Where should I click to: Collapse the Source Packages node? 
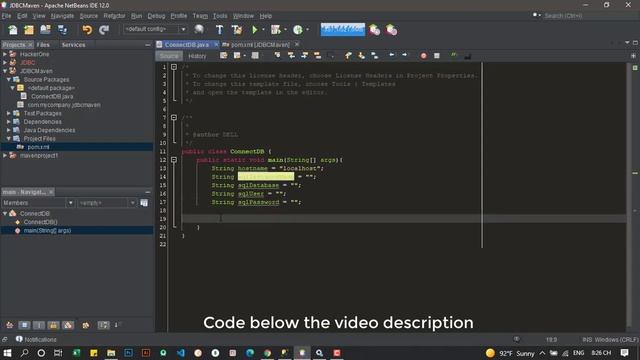pos(9,80)
